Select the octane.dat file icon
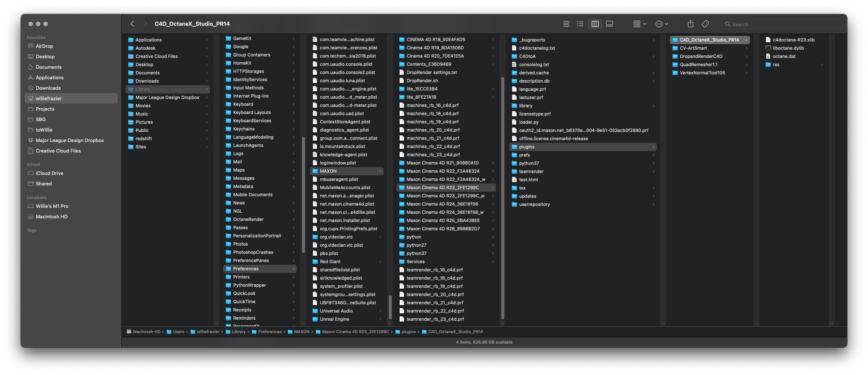Screen dimensions: 868x375 tap(768, 56)
